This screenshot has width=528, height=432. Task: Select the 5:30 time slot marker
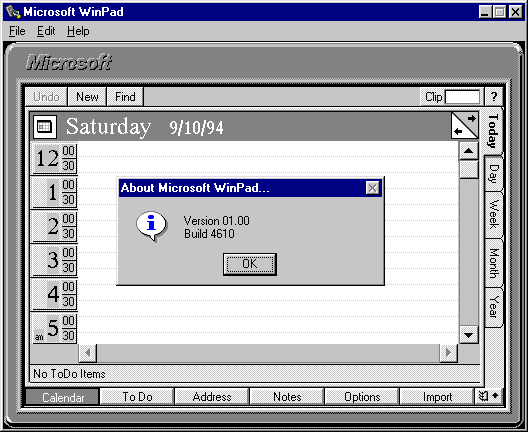(69, 336)
